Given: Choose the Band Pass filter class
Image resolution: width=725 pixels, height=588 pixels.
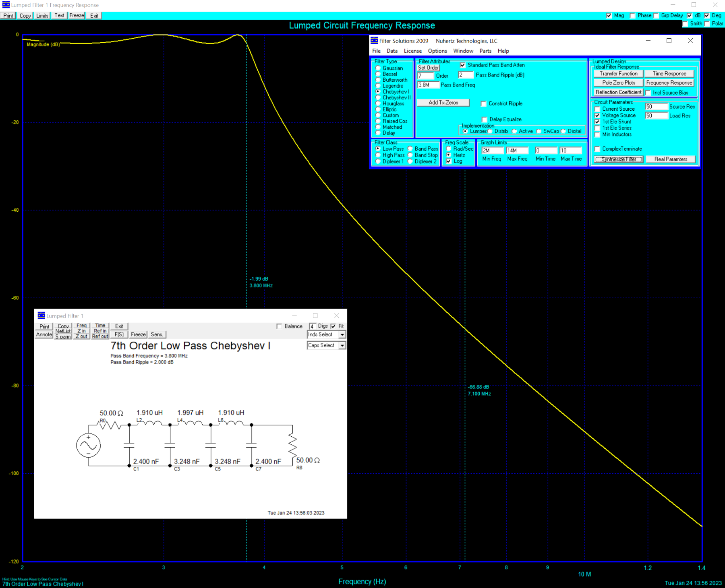Looking at the screenshot, I should tap(410, 149).
